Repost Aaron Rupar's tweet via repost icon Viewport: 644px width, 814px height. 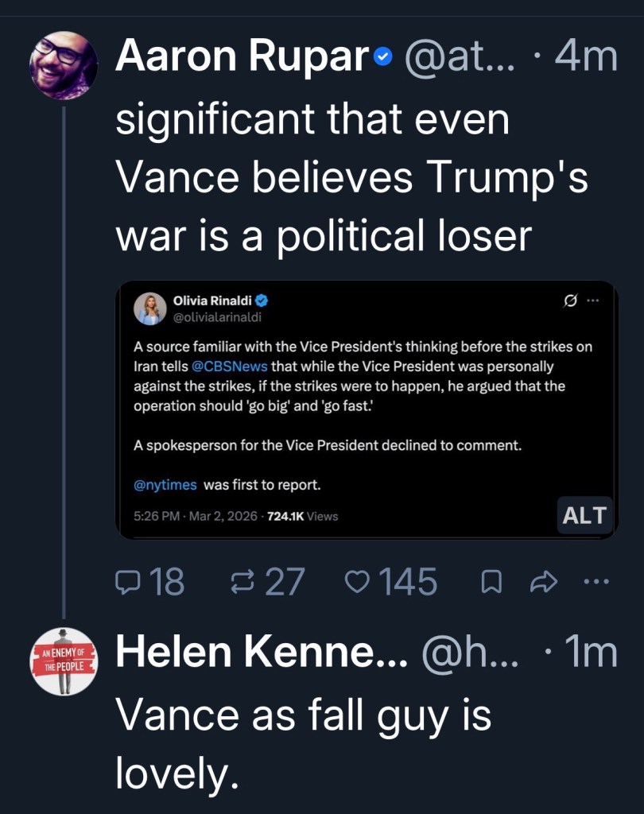[242, 583]
